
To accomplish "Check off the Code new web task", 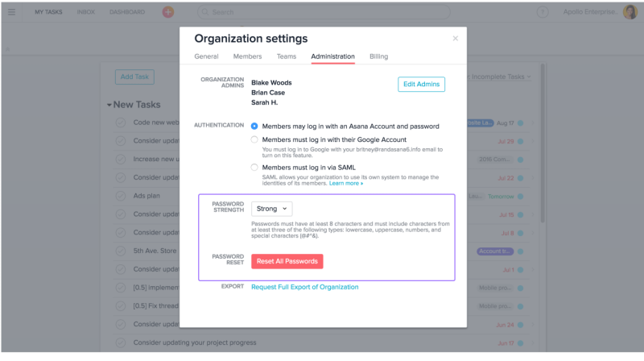I will coord(120,122).
